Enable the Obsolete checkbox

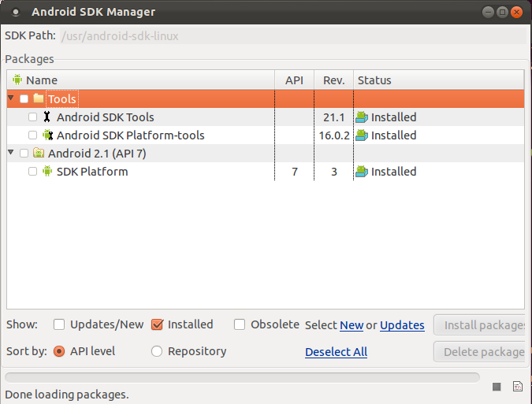pyautogui.click(x=240, y=324)
